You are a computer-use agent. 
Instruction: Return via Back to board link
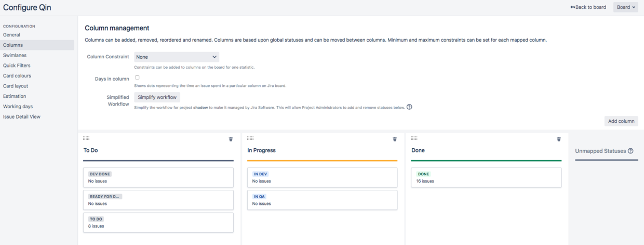[x=588, y=7]
